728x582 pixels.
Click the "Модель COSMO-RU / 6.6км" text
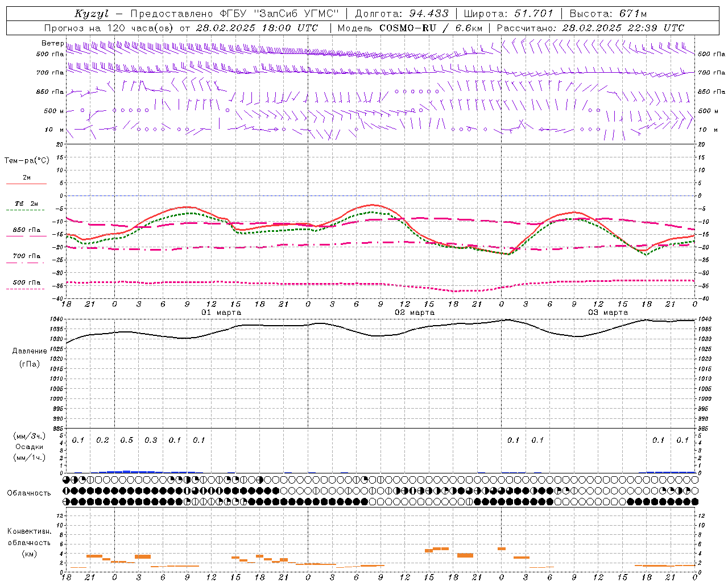click(410, 28)
